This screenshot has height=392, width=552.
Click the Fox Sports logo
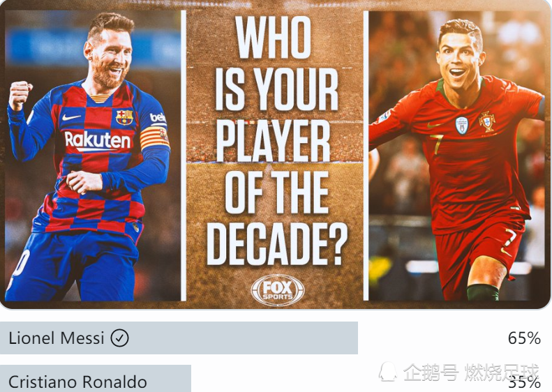click(x=278, y=290)
